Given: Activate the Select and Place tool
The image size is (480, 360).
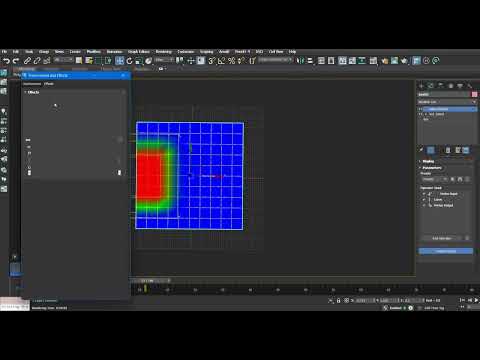Looking at the screenshot, I should (x=149, y=61).
